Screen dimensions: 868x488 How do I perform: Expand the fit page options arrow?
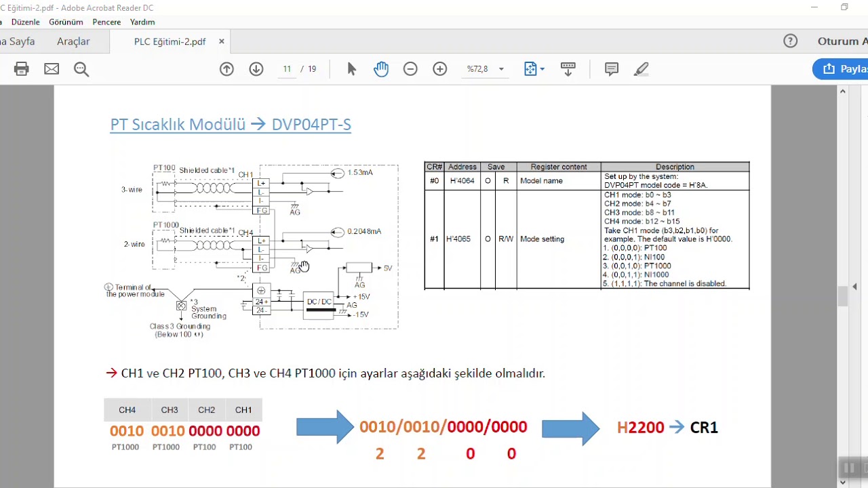pyautogui.click(x=542, y=69)
